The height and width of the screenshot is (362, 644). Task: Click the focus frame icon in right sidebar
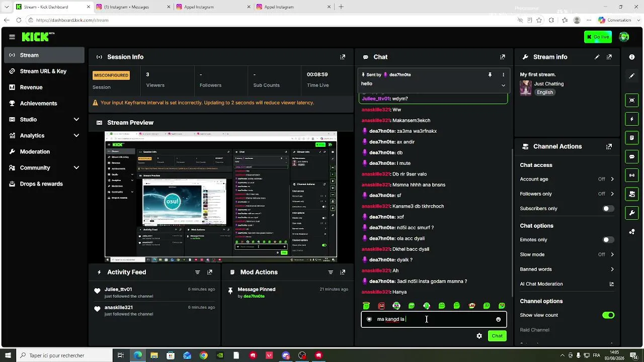[x=632, y=100]
